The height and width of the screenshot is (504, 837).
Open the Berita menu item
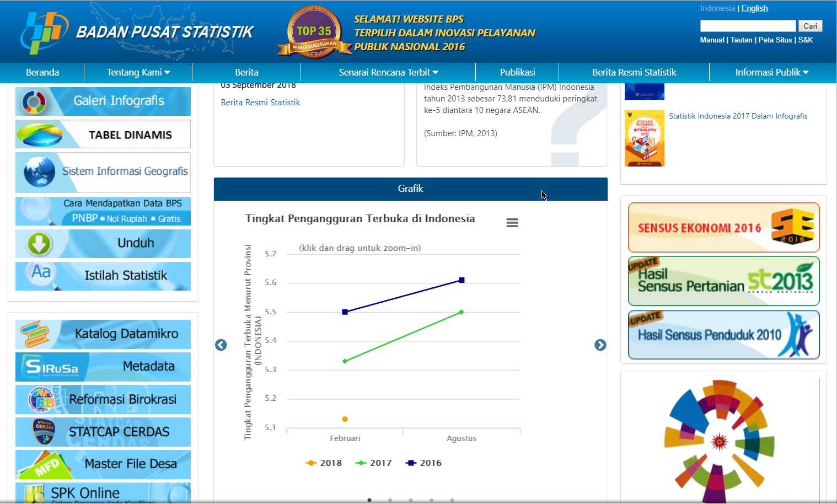(x=246, y=72)
